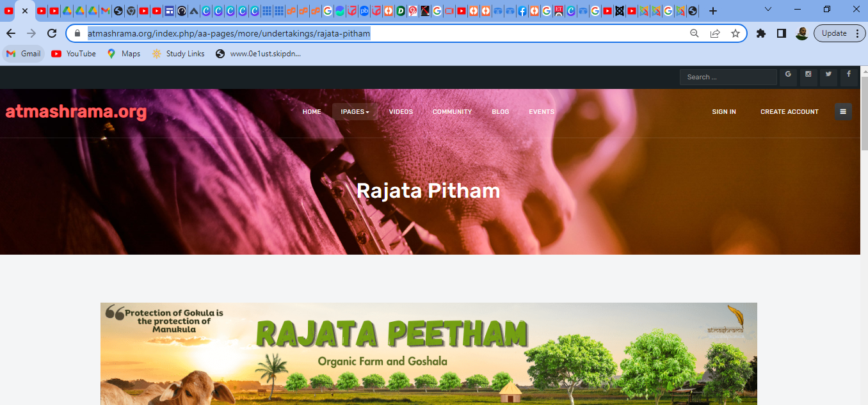Open EVENTS in site menu
The image size is (868, 405).
coord(542,112)
